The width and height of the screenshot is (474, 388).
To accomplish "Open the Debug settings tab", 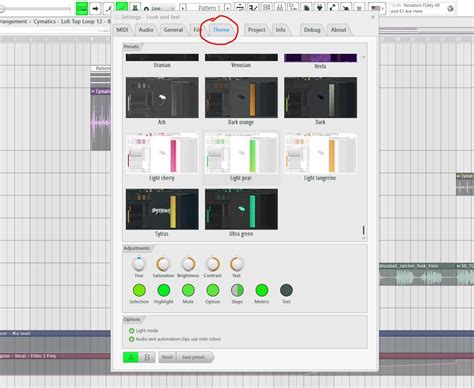I will (312, 30).
